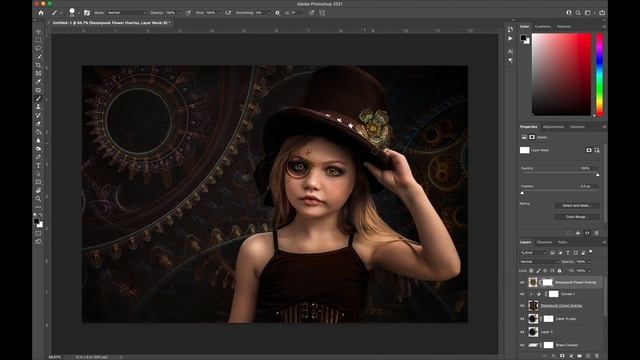Open the brush Opacity dropdown arrow
The width and height of the screenshot is (640, 360).
tap(179, 13)
